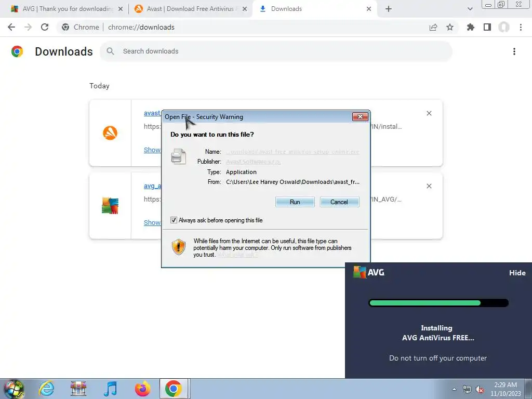The width and height of the screenshot is (532, 399).
Task: Click the AVG installation progress bar
Action: 438,303
